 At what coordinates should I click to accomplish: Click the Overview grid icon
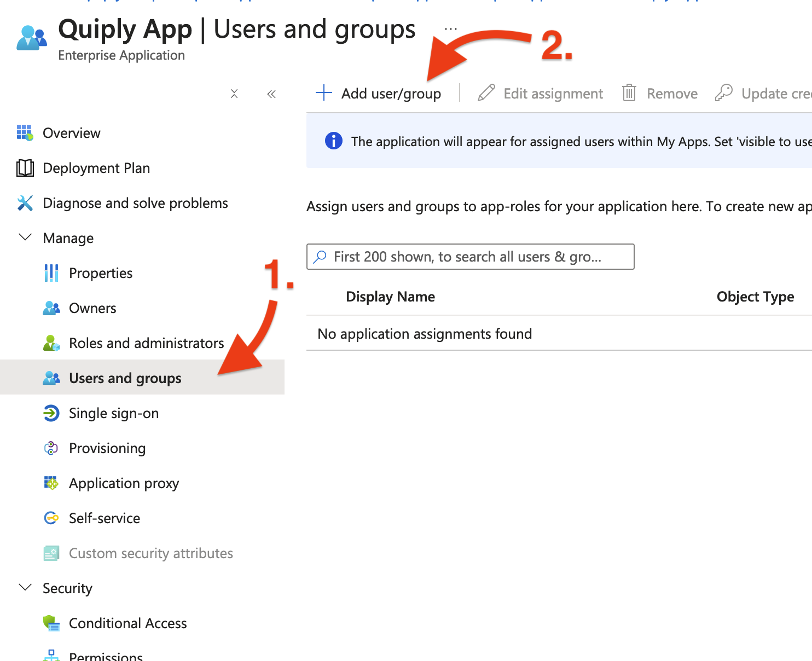(x=25, y=132)
